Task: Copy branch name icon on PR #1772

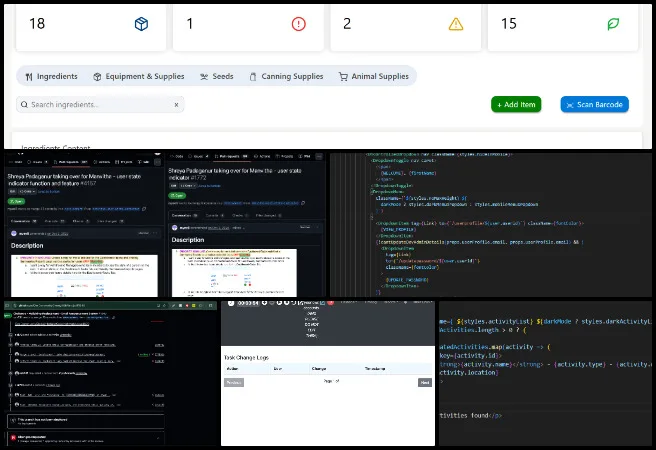Action: coord(303,203)
